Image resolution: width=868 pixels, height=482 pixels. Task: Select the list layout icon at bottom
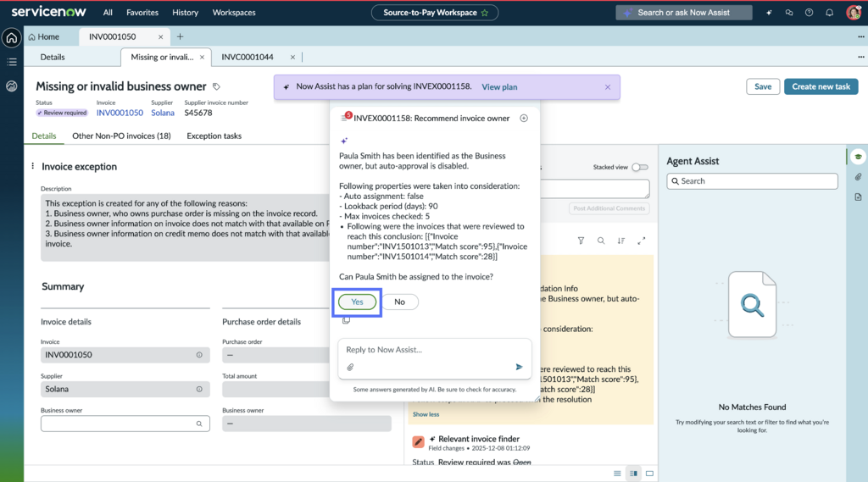pyautogui.click(x=617, y=474)
